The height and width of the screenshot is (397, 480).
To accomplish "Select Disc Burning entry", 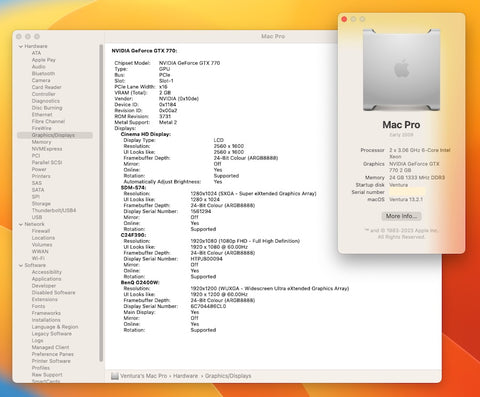I will coord(47,108).
